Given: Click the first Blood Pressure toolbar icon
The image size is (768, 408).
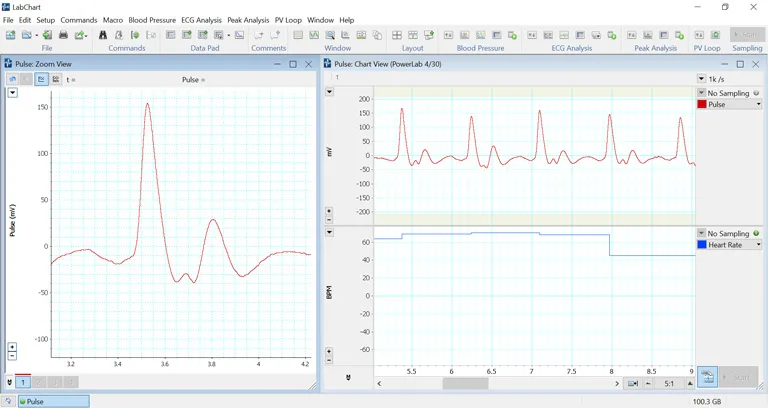Looking at the screenshot, I should [x=449, y=35].
